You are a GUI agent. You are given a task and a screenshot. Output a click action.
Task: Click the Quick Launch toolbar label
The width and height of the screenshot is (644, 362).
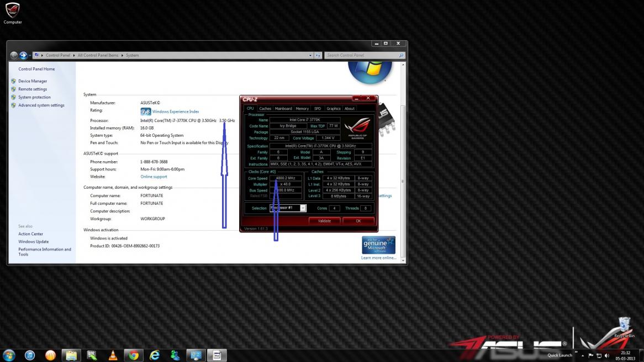559,355
